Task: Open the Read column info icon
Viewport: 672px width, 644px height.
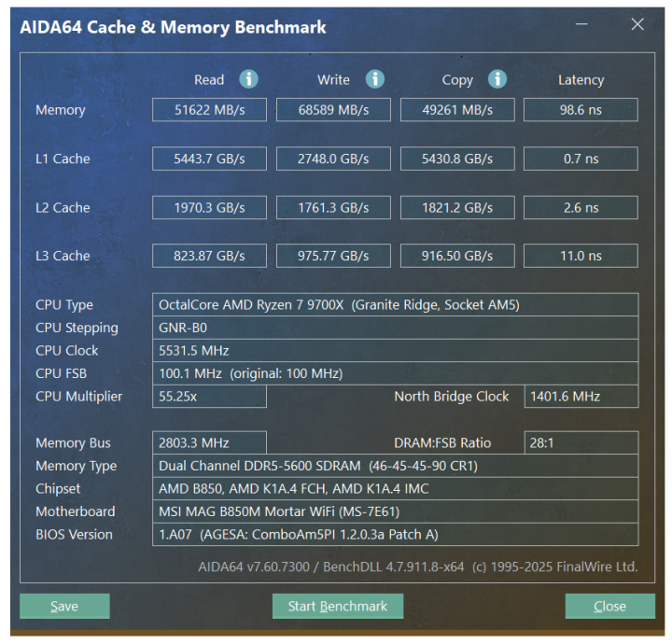Action: (248, 79)
